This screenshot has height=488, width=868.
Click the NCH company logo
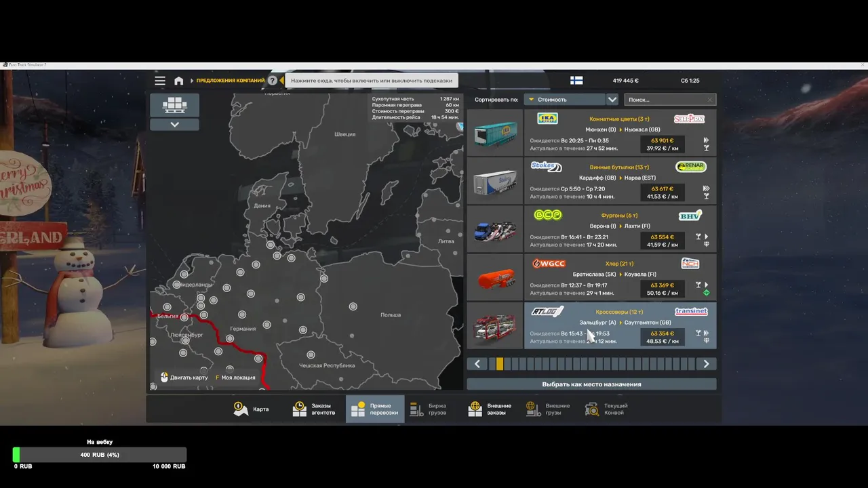pyautogui.click(x=690, y=263)
